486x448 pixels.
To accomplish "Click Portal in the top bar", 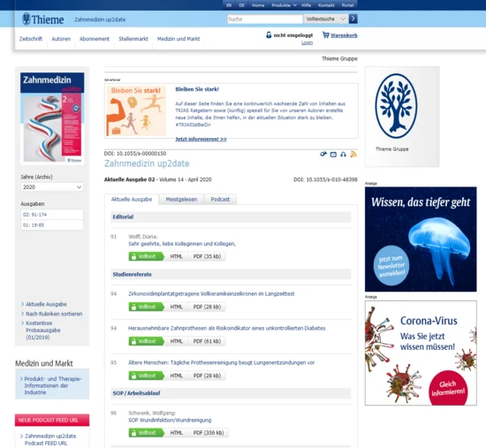I will click(x=347, y=5).
